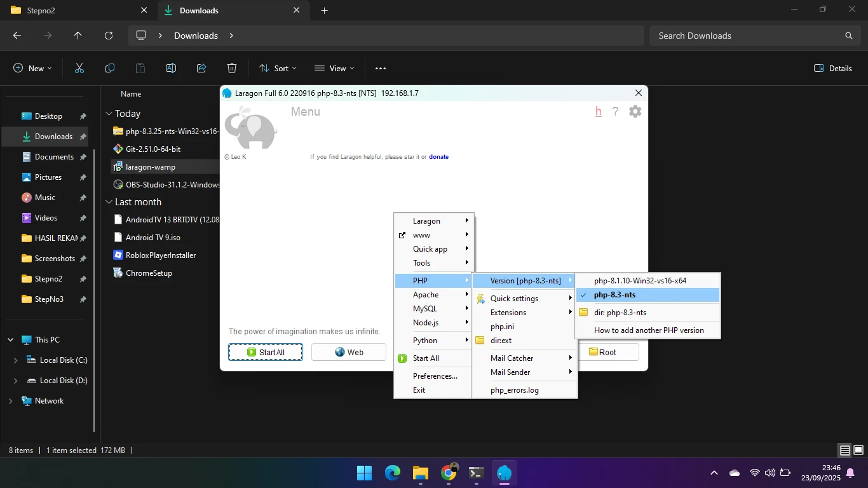Open Google Chrome from the taskbar
This screenshot has height=488, width=868.
point(449,473)
